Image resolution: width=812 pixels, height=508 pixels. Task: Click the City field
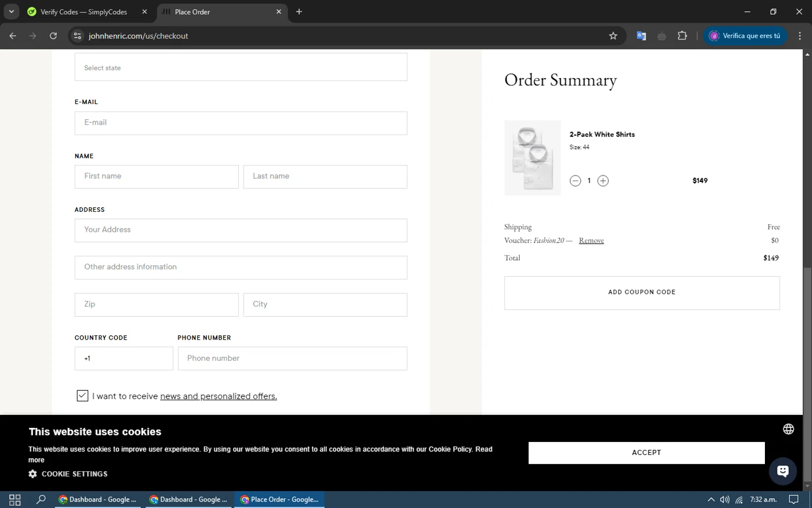(x=325, y=305)
